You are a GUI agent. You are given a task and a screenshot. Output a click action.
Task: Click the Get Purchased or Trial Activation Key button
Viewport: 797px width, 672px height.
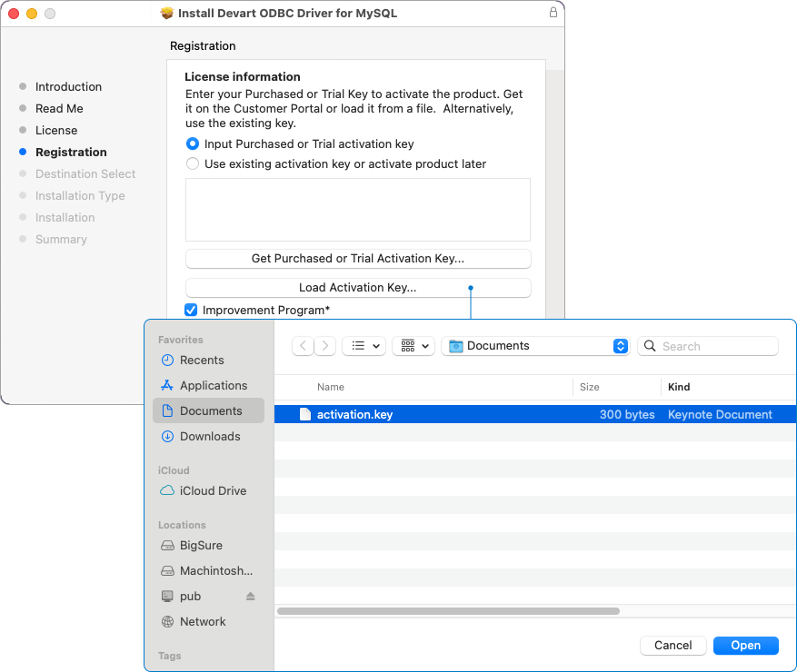(x=357, y=258)
